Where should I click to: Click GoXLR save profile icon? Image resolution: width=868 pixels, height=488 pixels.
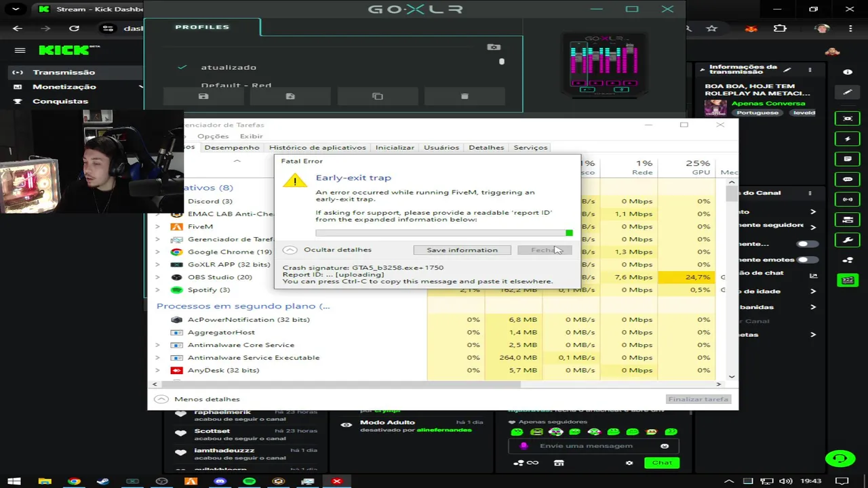tap(203, 96)
